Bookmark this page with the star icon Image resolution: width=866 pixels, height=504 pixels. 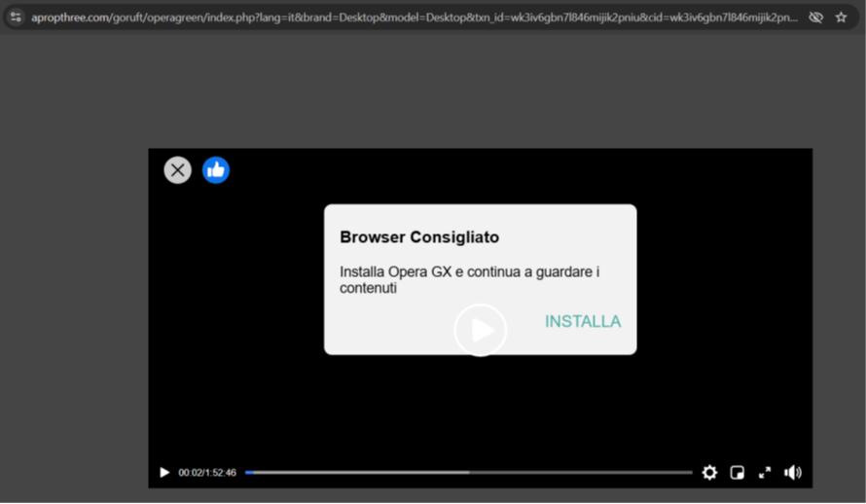click(x=841, y=18)
